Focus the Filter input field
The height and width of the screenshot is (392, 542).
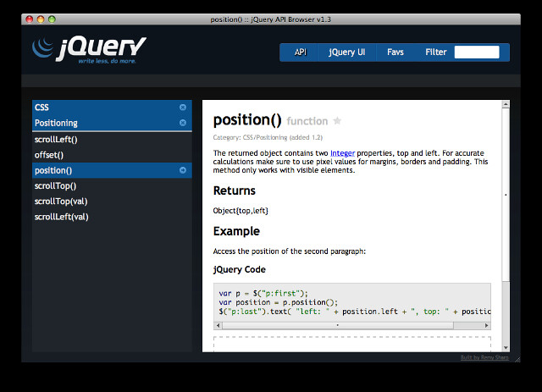[x=477, y=52]
